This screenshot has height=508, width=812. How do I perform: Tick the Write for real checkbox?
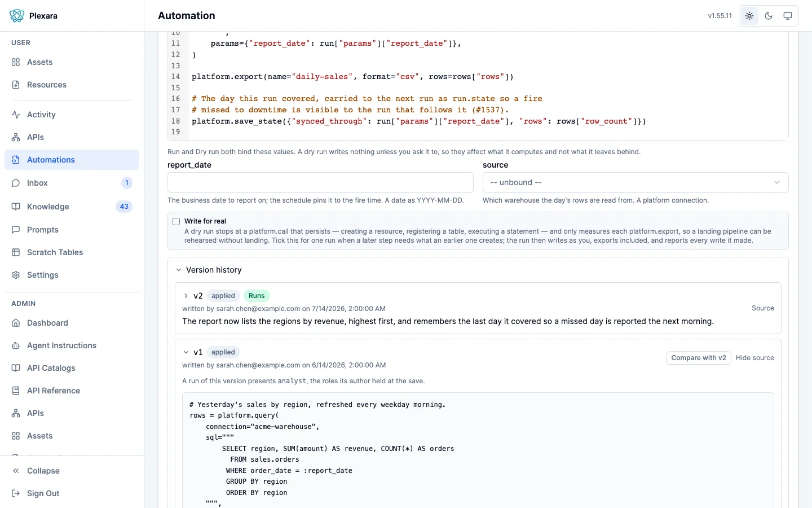coord(176,221)
